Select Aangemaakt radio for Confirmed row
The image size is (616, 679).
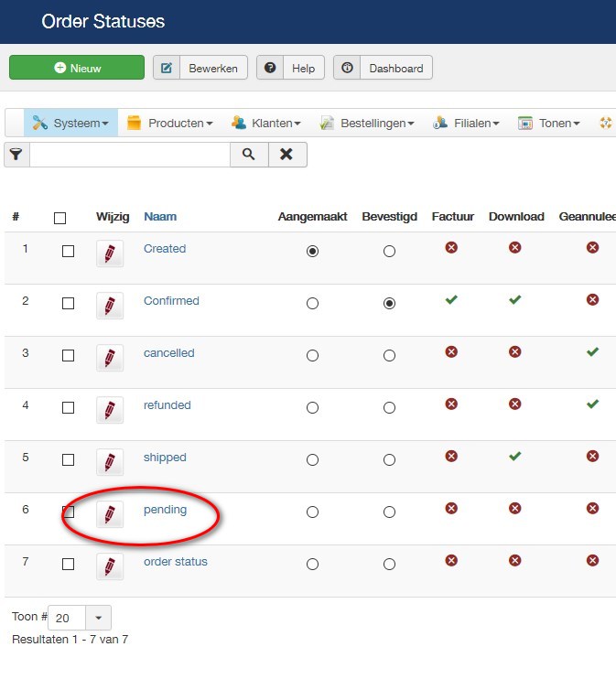click(312, 304)
